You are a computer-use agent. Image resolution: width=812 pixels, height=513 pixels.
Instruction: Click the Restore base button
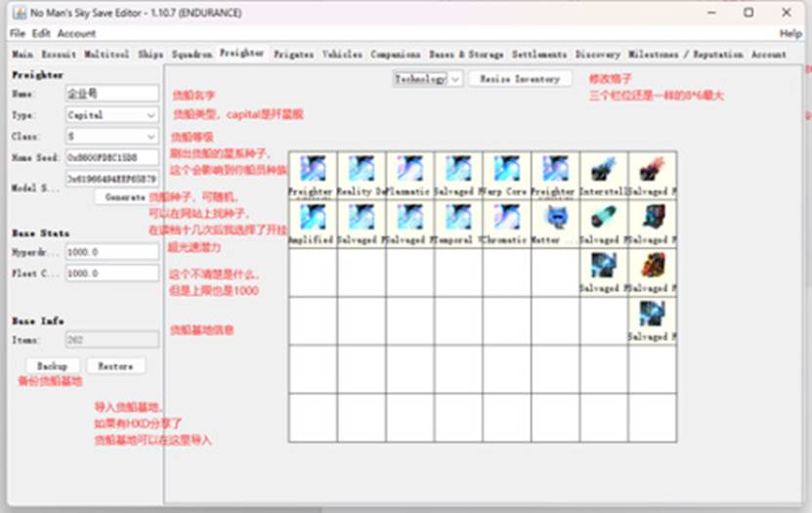115,366
